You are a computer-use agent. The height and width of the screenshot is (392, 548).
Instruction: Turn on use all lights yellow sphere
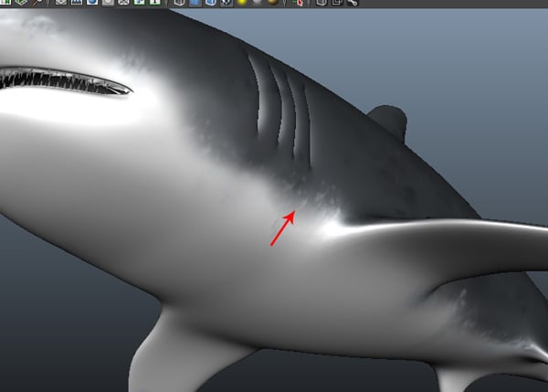[x=241, y=2]
